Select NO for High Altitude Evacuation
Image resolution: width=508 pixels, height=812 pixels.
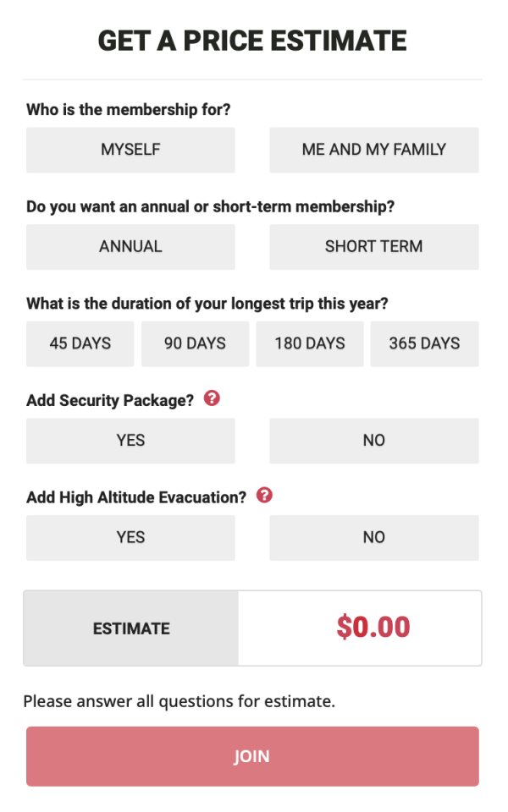(373, 538)
